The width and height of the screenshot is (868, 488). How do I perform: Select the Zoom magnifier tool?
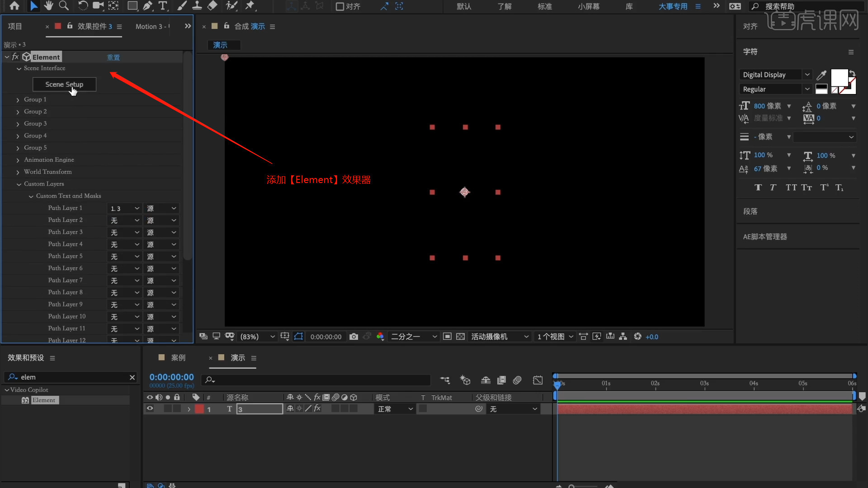coord(64,6)
